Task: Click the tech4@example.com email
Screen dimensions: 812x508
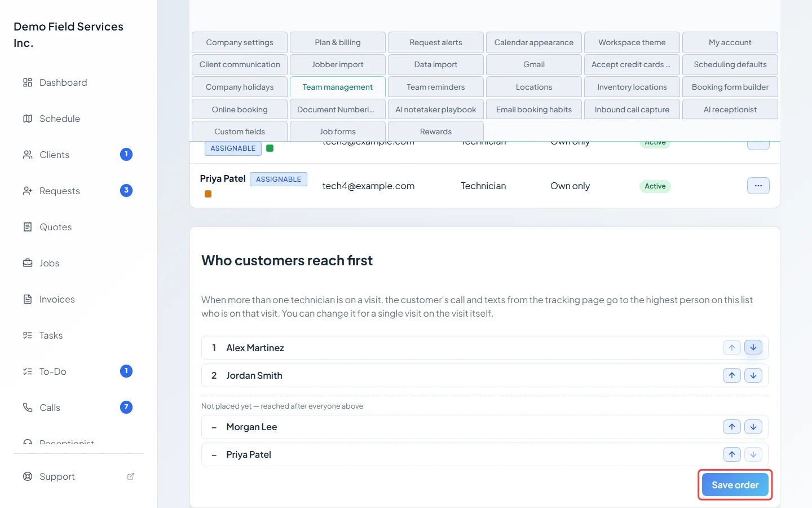Action: tap(368, 186)
